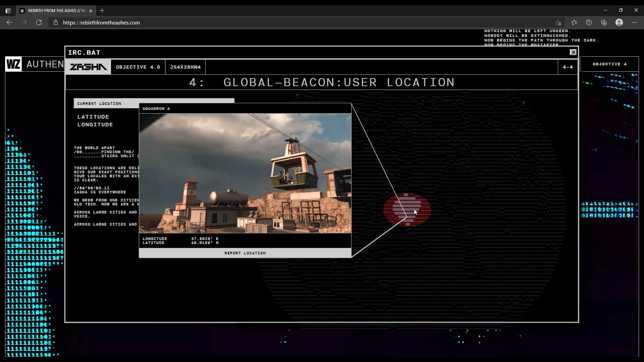Refresh the current page
Viewport: 644px width, 362px height.
39,22
